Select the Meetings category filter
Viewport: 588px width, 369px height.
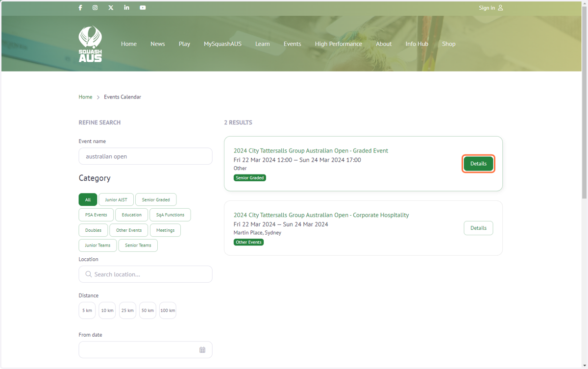(165, 230)
